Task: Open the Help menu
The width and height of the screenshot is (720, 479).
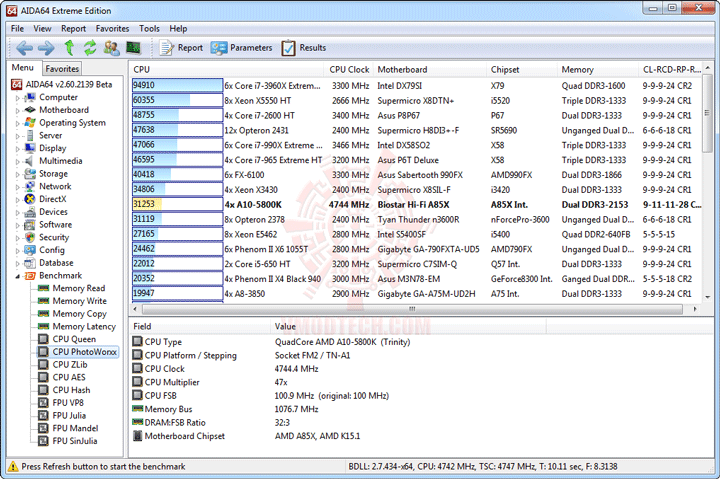Action: [178, 28]
